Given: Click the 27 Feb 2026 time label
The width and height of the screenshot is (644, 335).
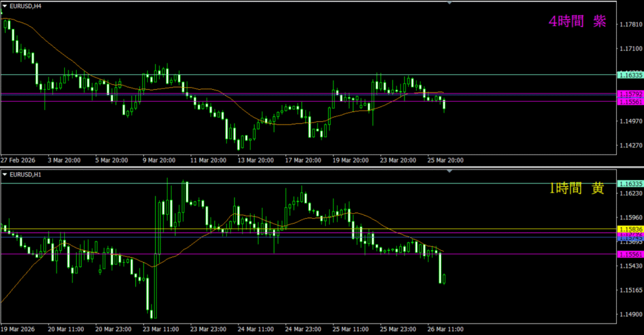Looking at the screenshot, I should (17, 160).
